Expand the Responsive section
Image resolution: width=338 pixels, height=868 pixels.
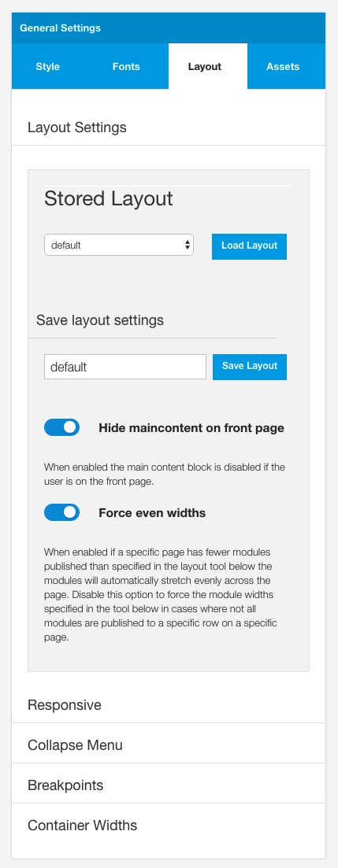pos(169,705)
